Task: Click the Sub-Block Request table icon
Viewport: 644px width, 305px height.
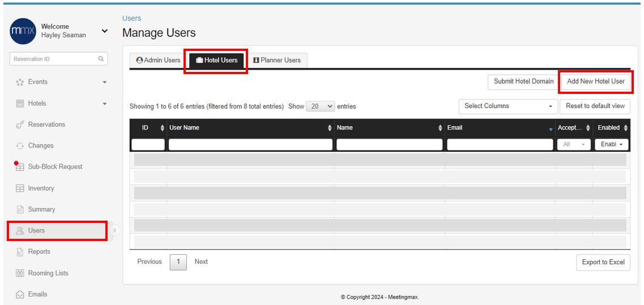Action: click(x=20, y=167)
